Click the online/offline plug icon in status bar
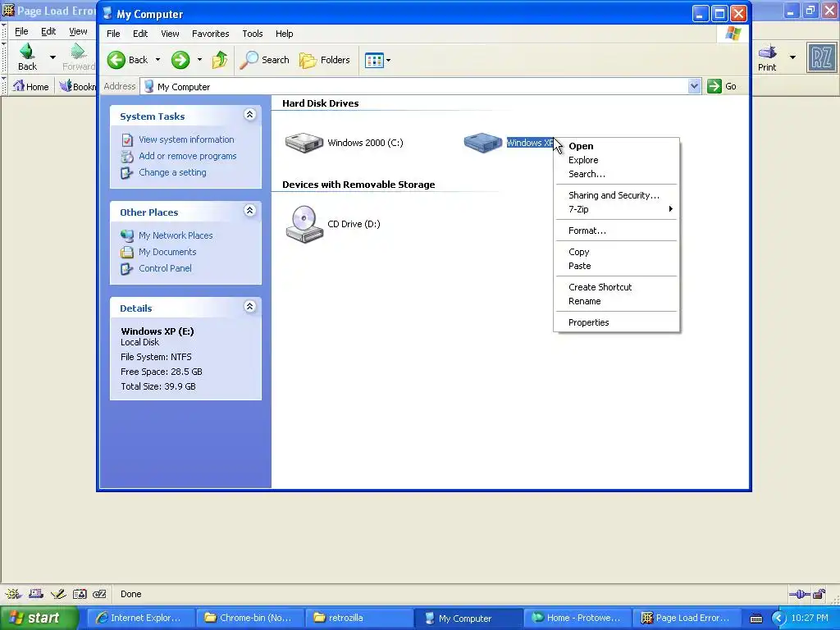Viewport: 840px width, 630px height. [799, 594]
